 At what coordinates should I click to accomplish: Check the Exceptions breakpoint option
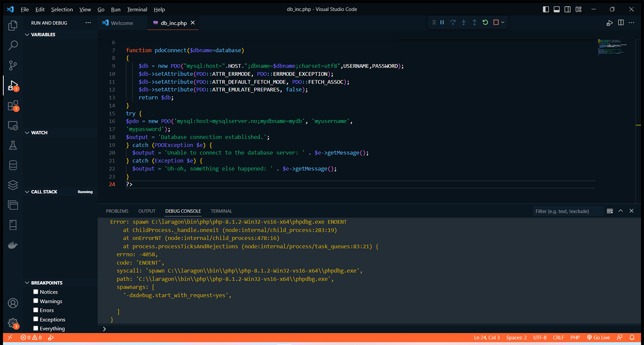[x=36, y=319]
